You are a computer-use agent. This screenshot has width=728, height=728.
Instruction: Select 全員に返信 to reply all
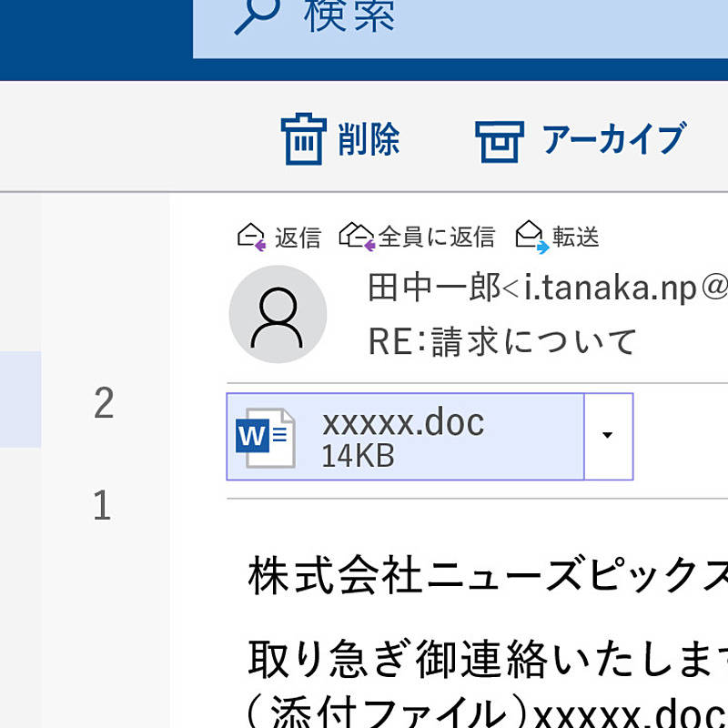(436, 238)
